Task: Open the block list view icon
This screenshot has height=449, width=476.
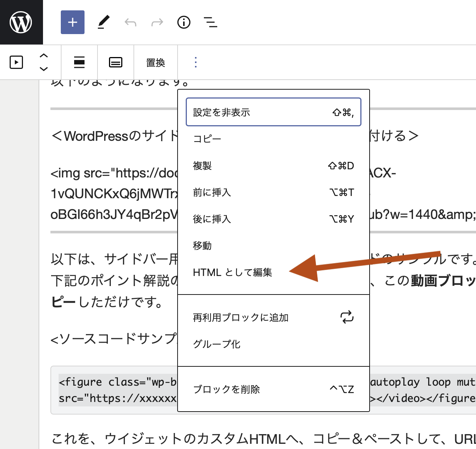Action: click(211, 22)
